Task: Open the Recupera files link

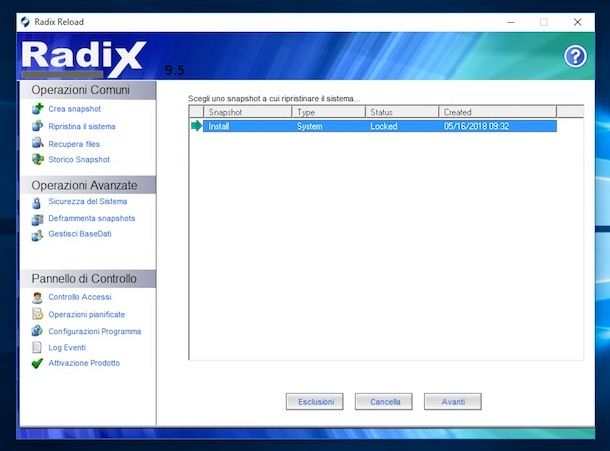Action: tap(74, 144)
